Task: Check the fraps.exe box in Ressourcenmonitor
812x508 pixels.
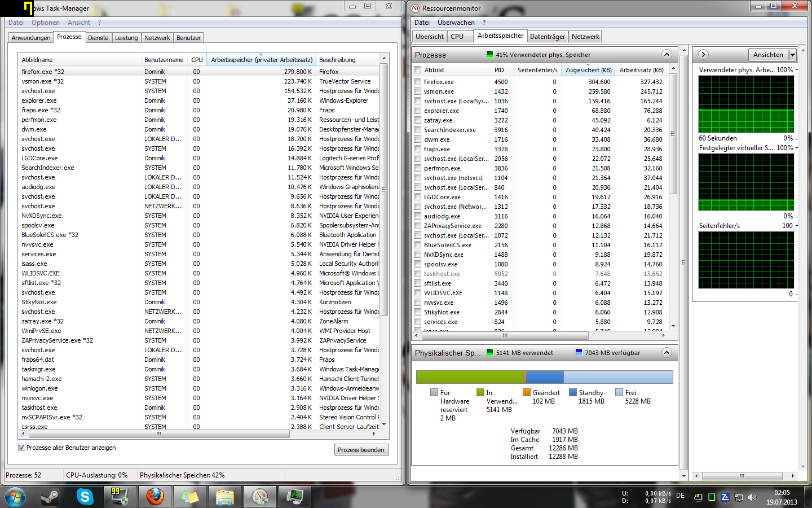Action: (x=418, y=149)
